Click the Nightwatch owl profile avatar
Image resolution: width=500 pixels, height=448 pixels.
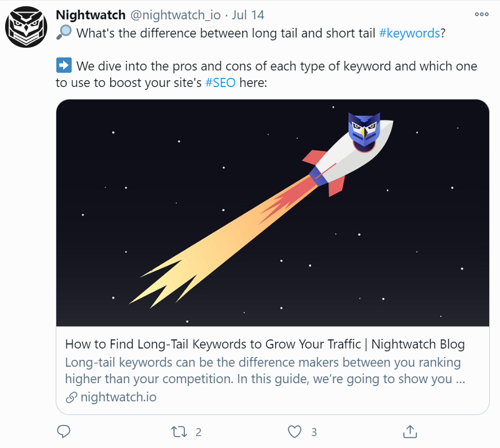coord(27,28)
